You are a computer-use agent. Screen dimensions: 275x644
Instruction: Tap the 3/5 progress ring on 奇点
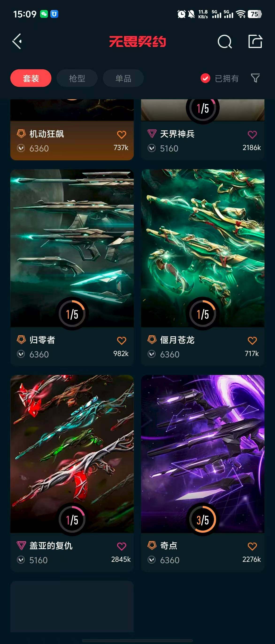point(203,520)
